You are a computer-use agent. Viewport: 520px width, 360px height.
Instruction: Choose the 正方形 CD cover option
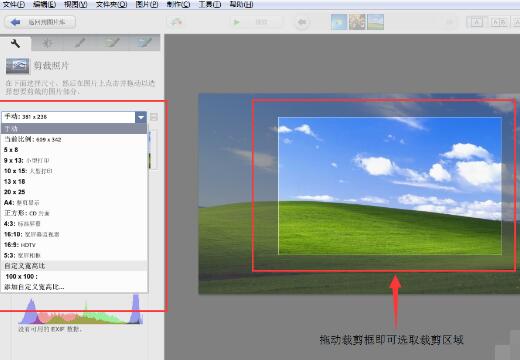pos(74,213)
